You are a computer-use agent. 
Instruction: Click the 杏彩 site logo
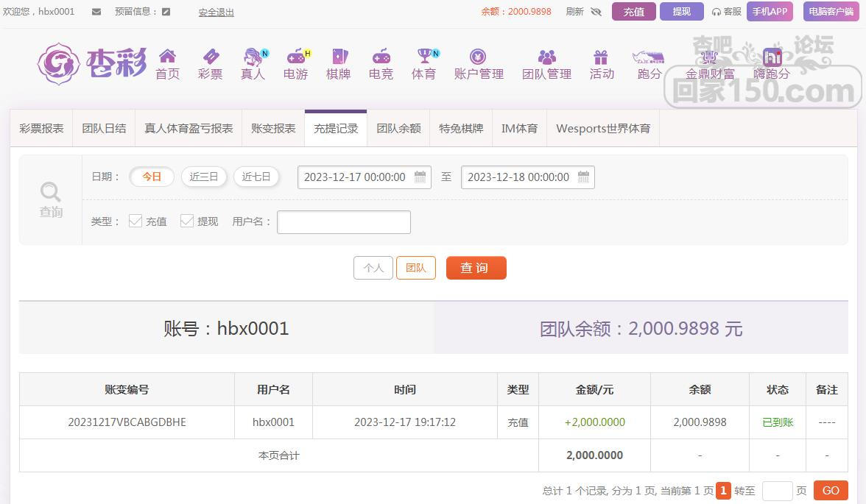coord(91,63)
